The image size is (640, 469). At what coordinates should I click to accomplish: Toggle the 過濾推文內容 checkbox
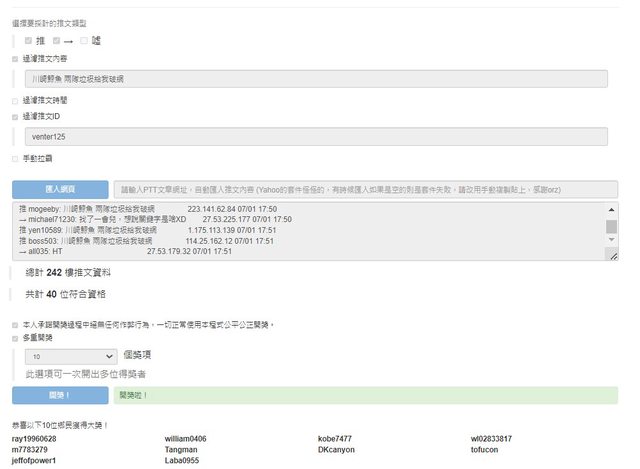(15, 59)
